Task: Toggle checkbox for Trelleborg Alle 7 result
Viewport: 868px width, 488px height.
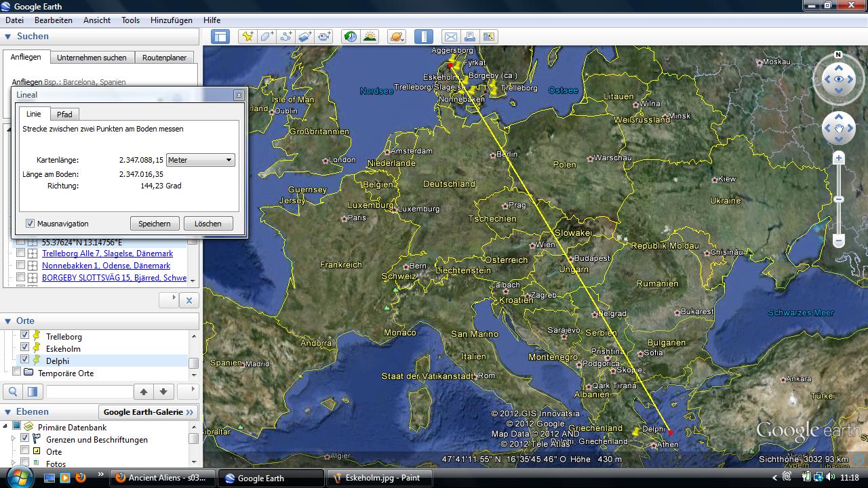Action: (x=20, y=253)
